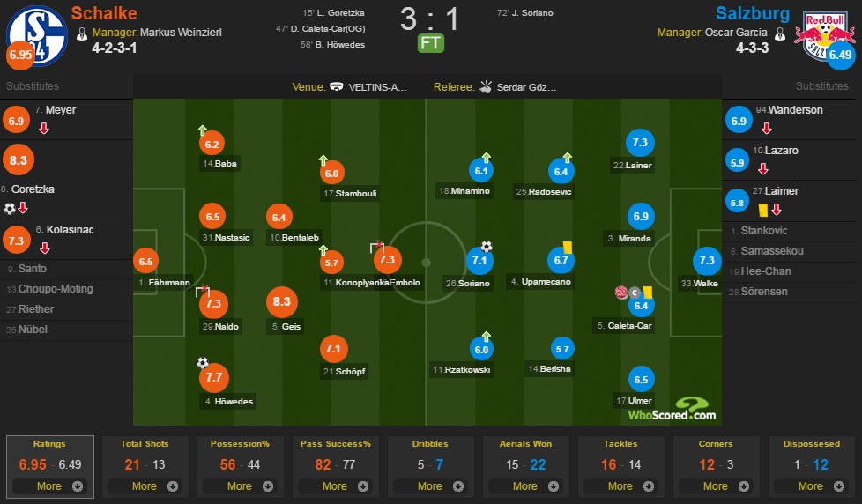Click the Red Bull Salzburg crest logo
862x504 pixels.
(825, 36)
